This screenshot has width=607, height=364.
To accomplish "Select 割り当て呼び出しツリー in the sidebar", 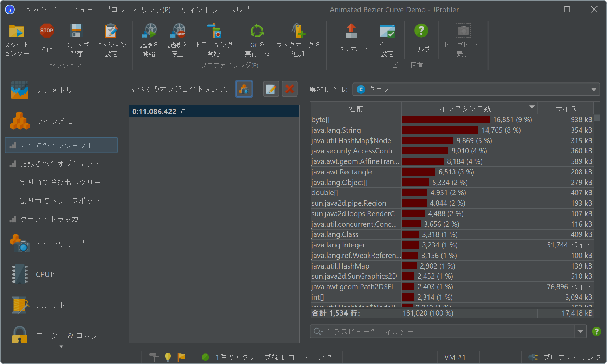I will (61, 182).
